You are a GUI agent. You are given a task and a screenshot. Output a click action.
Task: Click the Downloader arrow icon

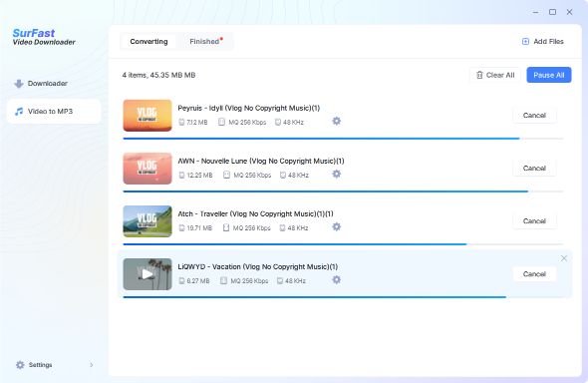coord(19,84)
